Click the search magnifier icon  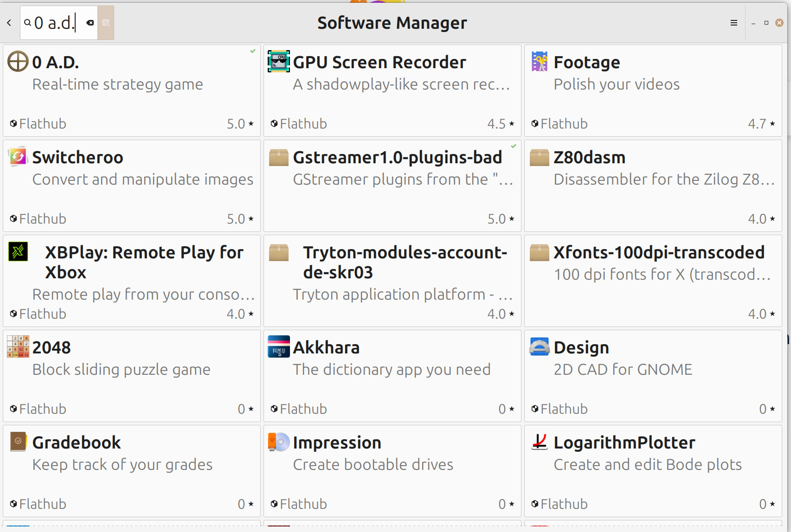coord(28,23)
